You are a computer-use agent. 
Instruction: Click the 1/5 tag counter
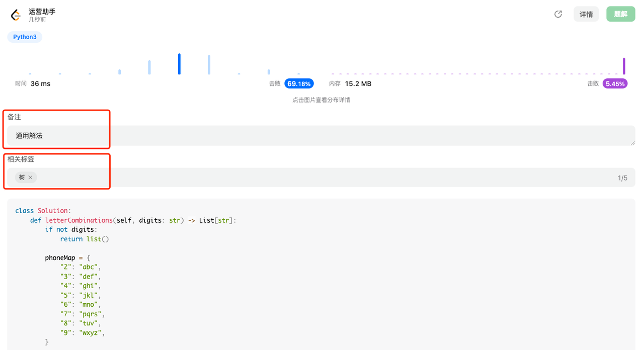click(622, 178)
